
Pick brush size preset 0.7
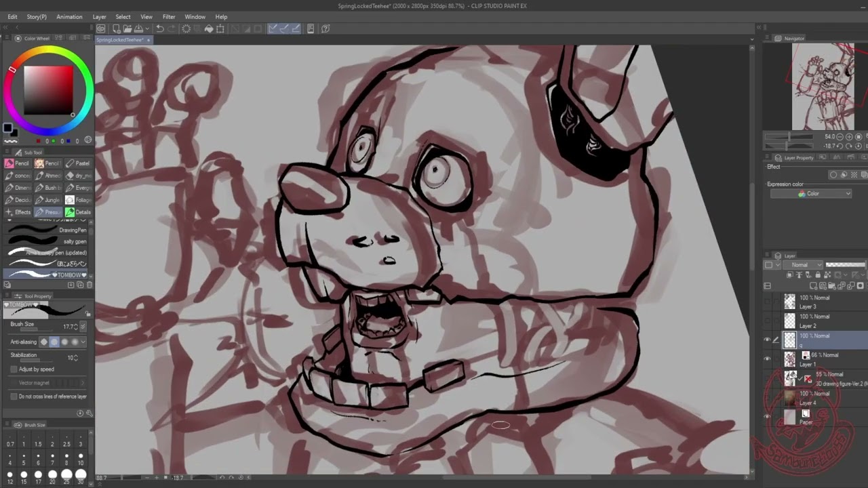click(10, 440)
